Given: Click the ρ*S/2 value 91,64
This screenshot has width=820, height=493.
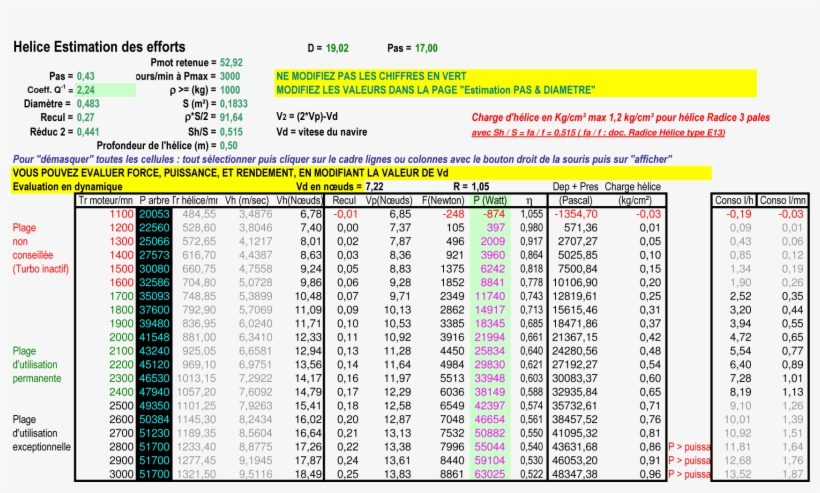Looking at the screenshot, I should coord(231,118).
